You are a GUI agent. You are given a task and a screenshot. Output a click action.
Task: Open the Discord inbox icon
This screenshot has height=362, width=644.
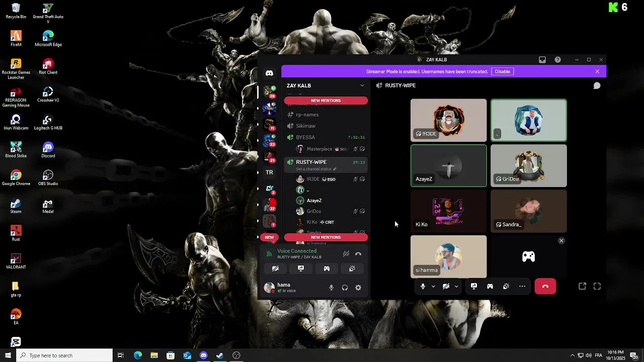coord(542,60)
